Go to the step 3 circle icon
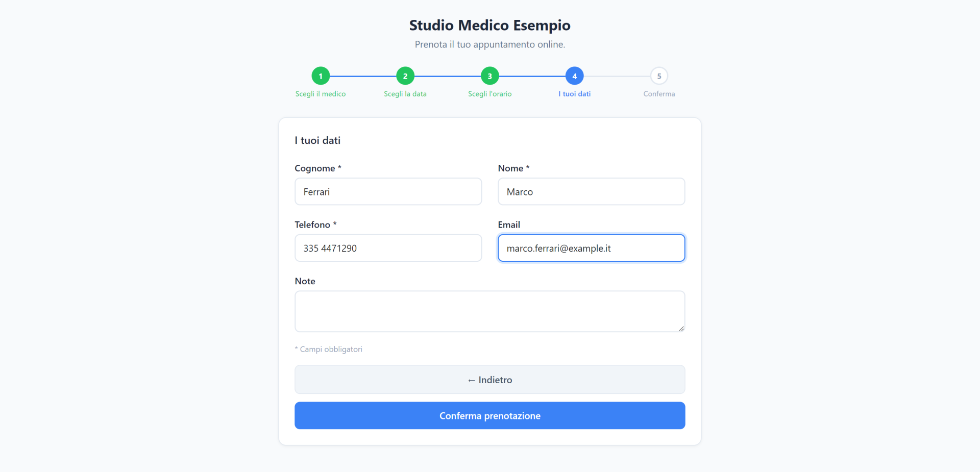980x472 pixels. pos(490,76)
